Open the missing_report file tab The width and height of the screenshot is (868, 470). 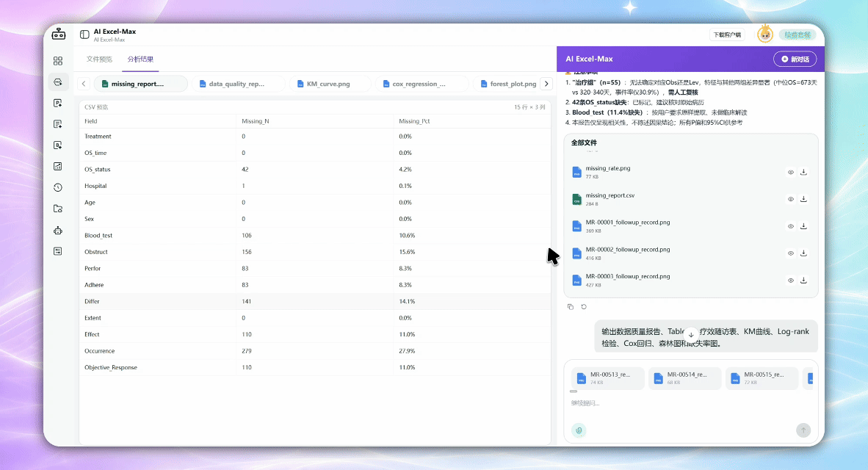pos(141,84)
